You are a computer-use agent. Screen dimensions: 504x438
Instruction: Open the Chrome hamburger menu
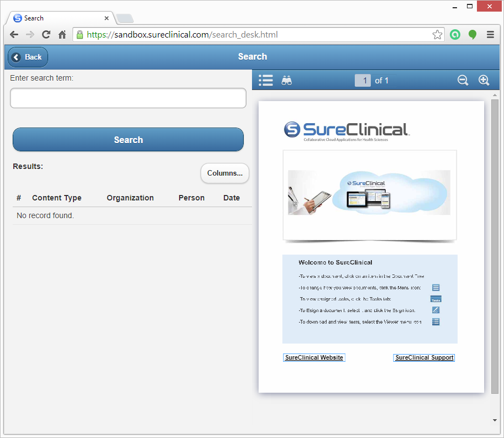coord(490,34)
